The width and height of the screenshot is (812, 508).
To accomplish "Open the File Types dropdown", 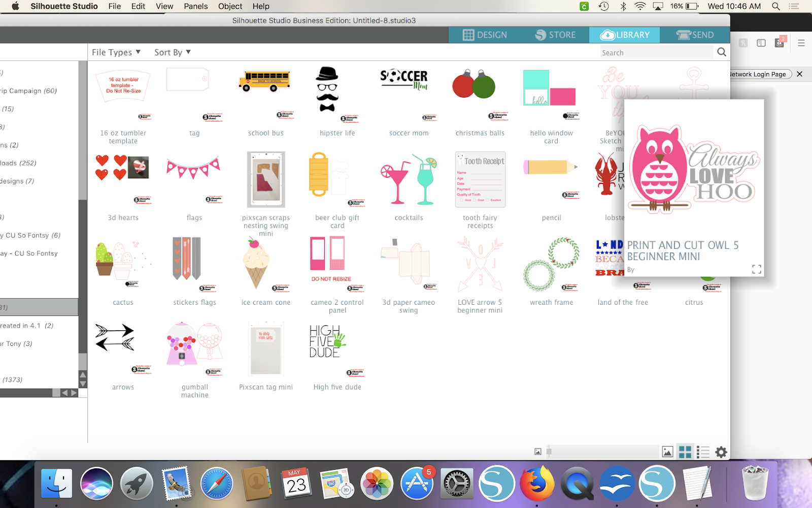I will pos(116,52).
